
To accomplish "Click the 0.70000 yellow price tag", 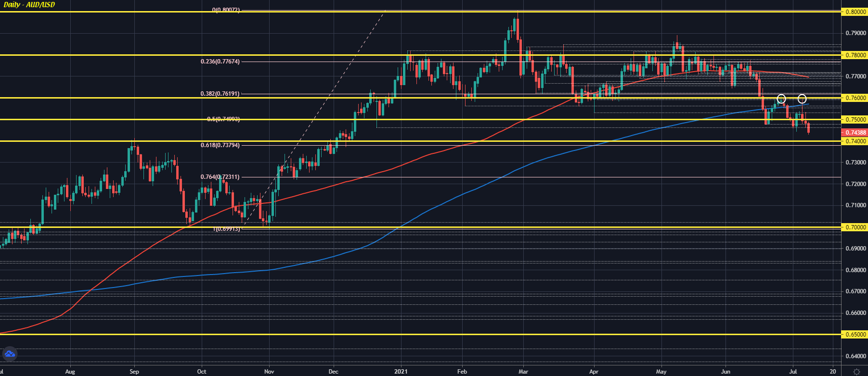I will [x=855, y=227].
